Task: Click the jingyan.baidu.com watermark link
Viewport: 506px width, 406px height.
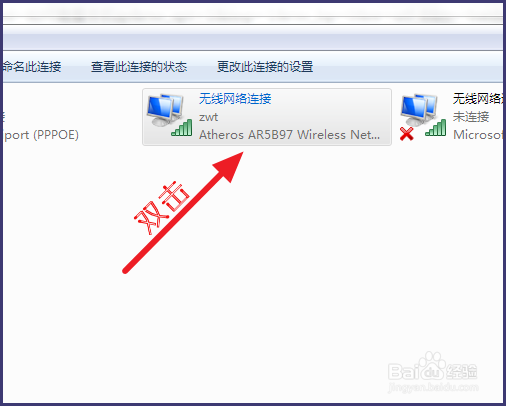Action: (x=433, y=387)
